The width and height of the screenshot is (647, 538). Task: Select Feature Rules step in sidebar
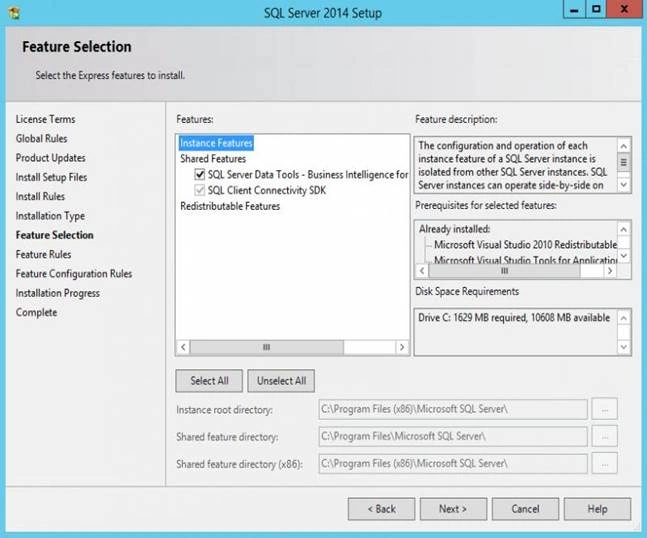click(43, 255)
